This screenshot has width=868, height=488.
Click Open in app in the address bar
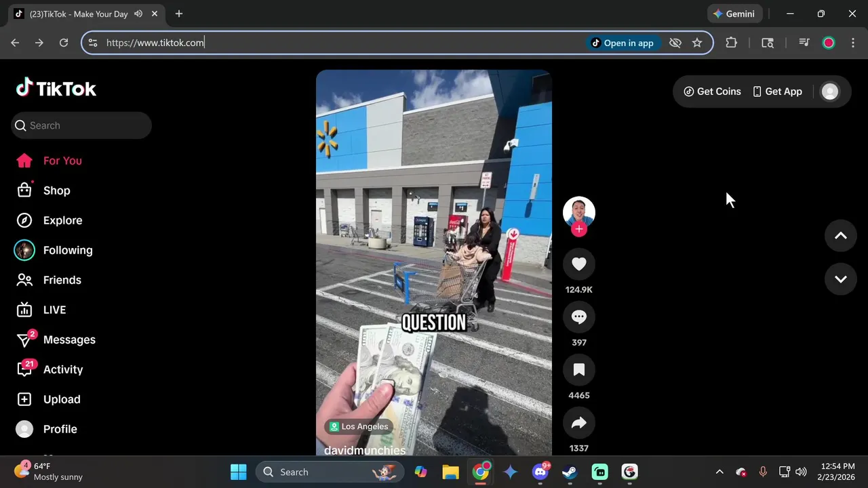[623, 43]
